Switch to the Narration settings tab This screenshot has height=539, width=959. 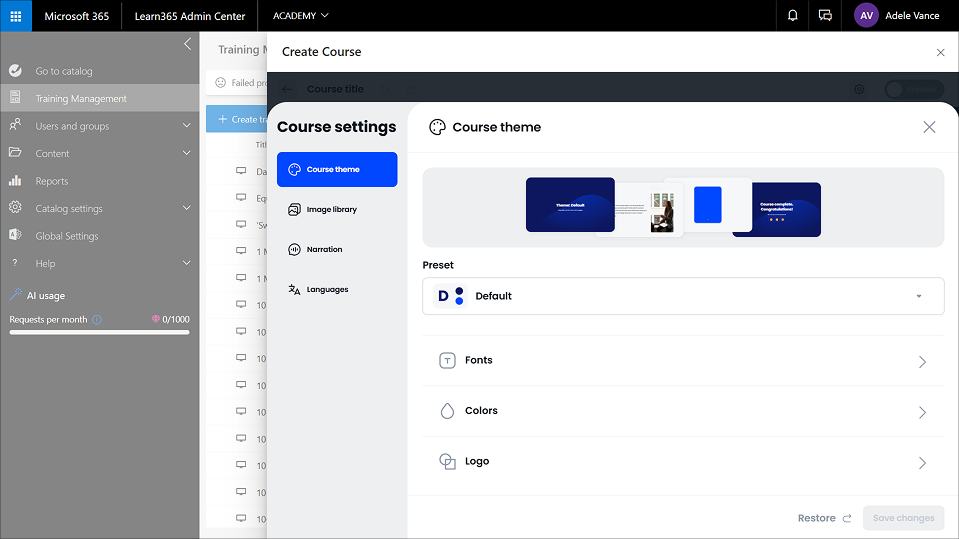337,250
